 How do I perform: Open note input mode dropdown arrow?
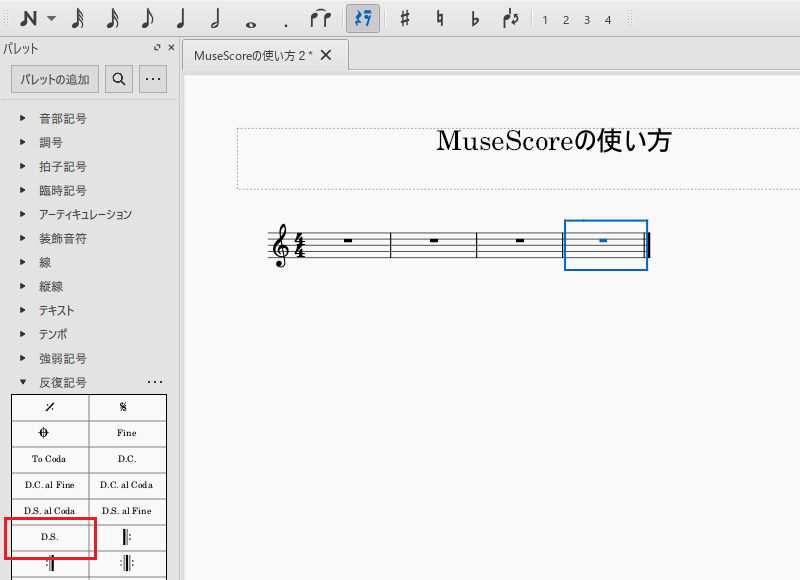pyautogui.click(x=51, y=19)
